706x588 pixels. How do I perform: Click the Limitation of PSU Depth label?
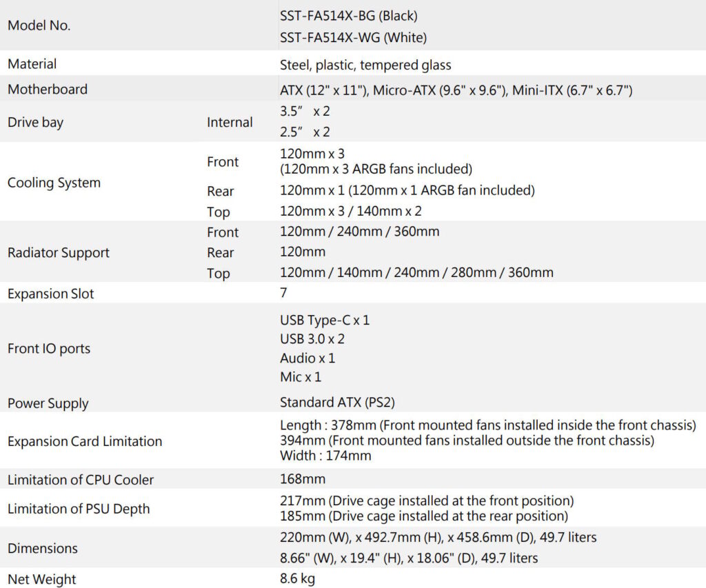point(79,509)
